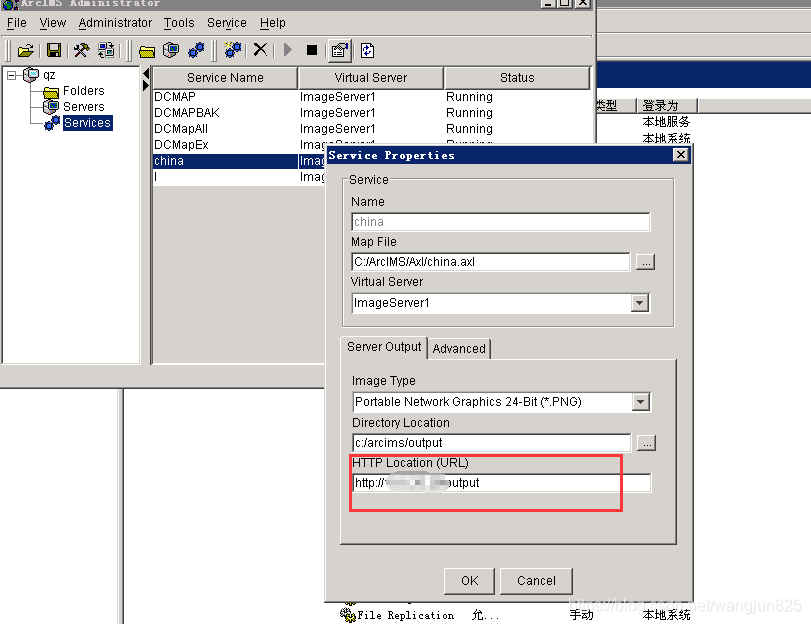This screenshot has width=811, height=624.
Task: Click the Service Name column header
Action: tap(225, 78)
